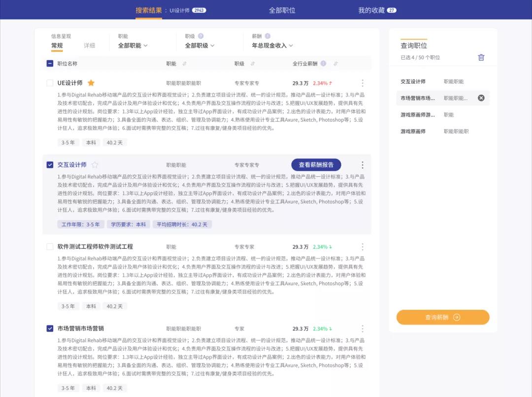Favorite 交互设计师 with the outline star
This screenshot has height=397, width=532.
pos(95,165)
